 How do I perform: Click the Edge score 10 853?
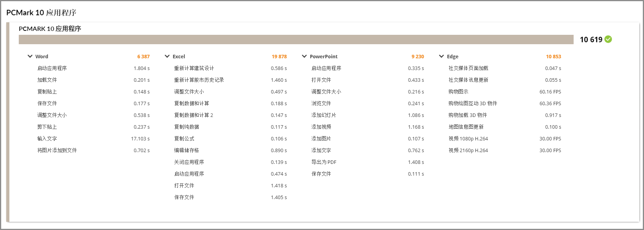(553, 57)
